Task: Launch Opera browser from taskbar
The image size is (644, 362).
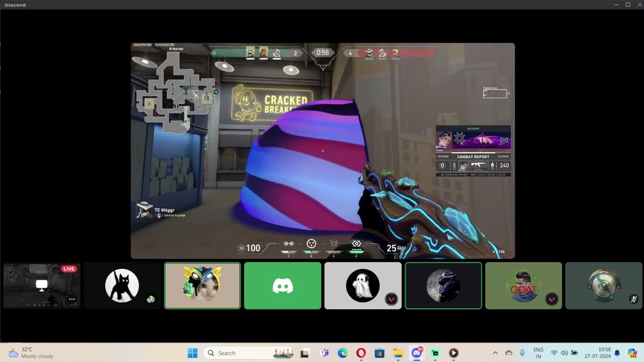Action: (x=361, y=353)
